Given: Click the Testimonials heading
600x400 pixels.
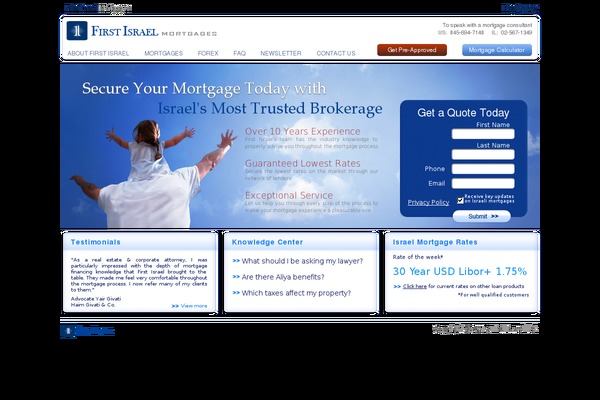Looking at the screenshot, I should (95, 242).
